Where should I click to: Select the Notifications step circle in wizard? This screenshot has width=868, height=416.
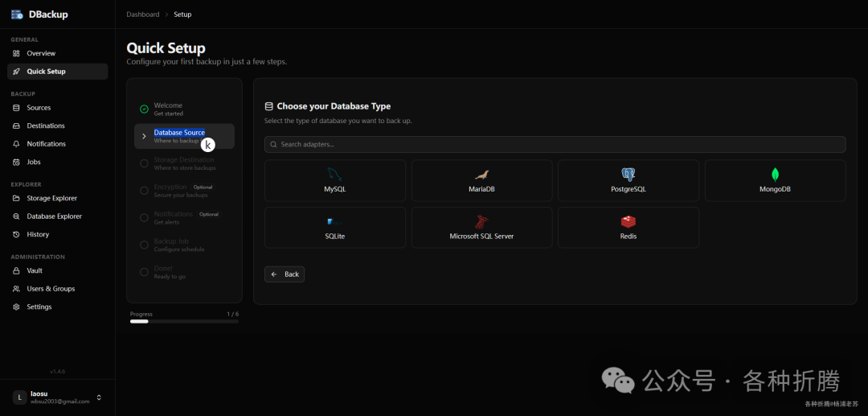(x=144, y=218)
